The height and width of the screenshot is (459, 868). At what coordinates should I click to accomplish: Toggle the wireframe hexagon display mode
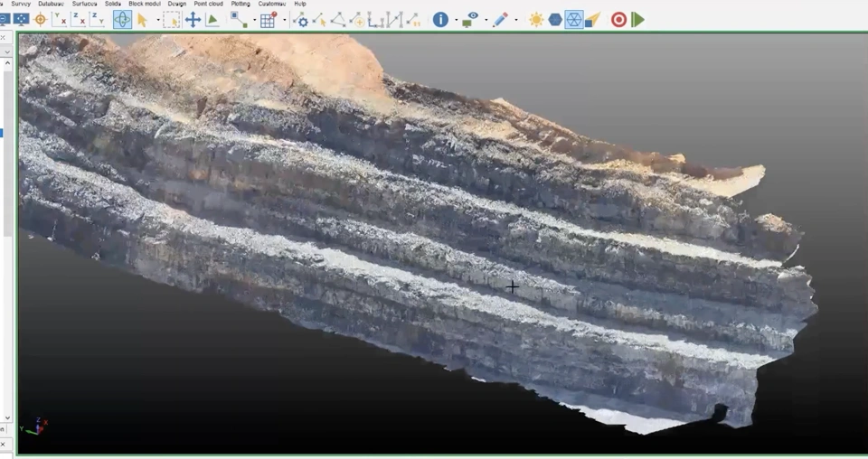click(x=574, y=20)
